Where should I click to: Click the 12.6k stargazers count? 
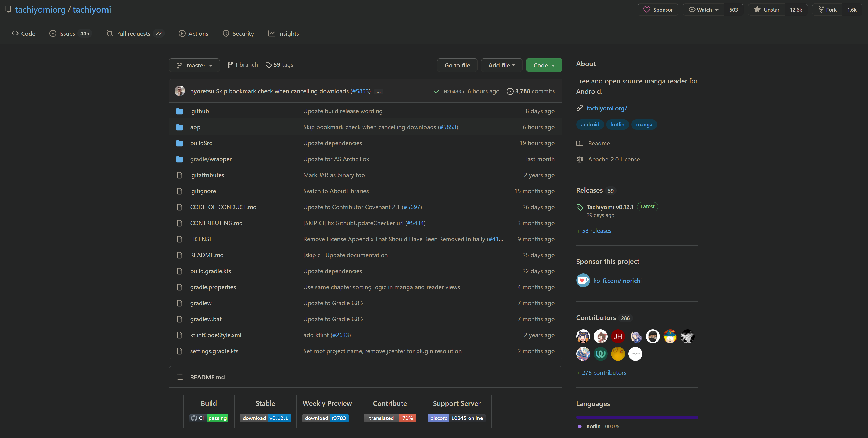(796, 10)
